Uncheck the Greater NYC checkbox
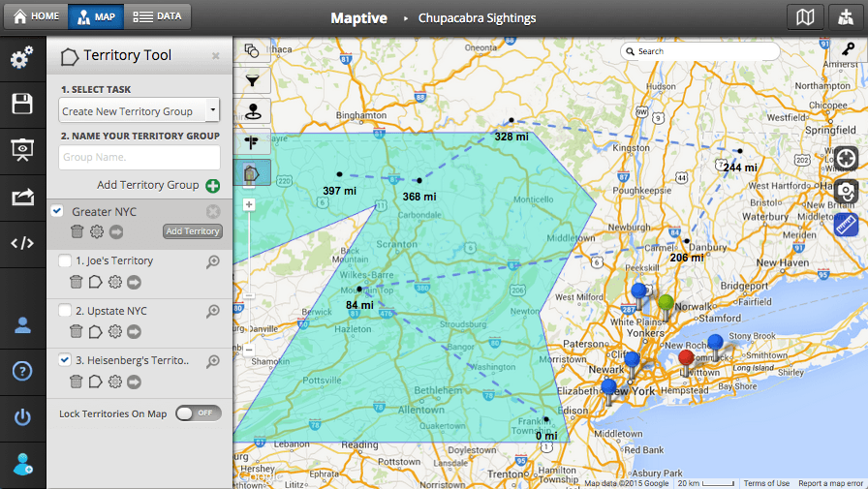 (58, 211)
